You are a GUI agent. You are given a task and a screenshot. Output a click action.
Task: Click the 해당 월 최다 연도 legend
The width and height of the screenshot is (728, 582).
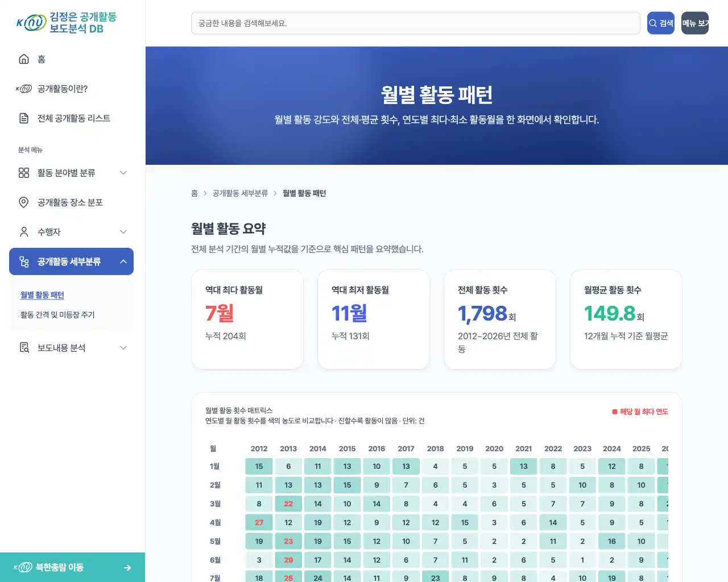[x=640, y=411]
